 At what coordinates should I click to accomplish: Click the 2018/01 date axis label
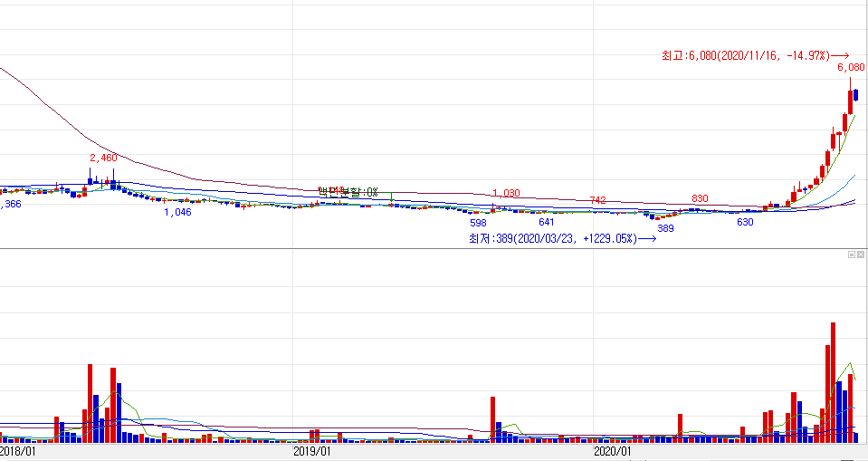(x=18, y=451)
